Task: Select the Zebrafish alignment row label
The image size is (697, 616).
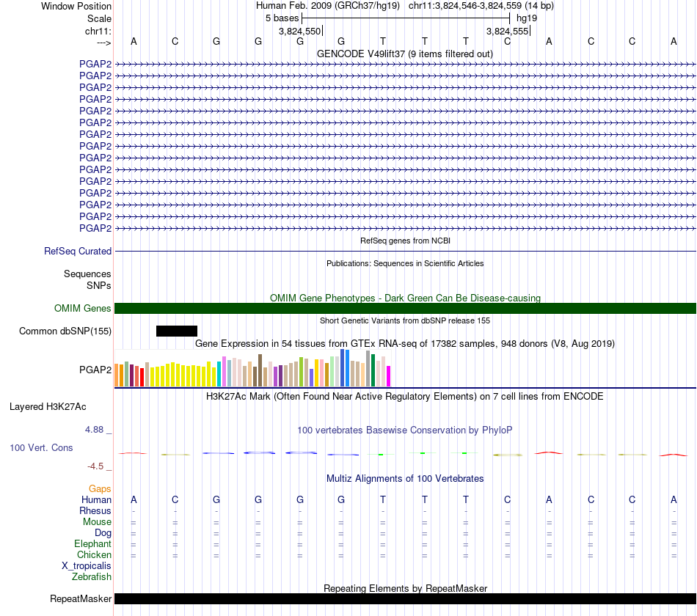Action: (x=92, y=576)
